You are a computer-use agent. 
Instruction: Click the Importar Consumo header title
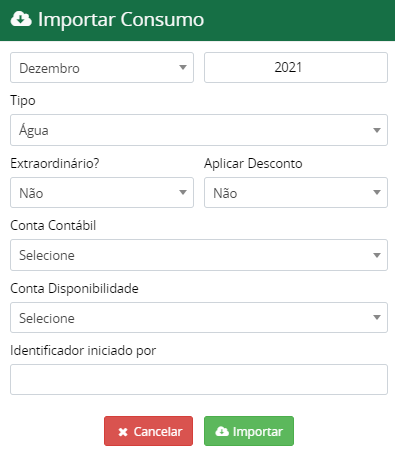121,20
